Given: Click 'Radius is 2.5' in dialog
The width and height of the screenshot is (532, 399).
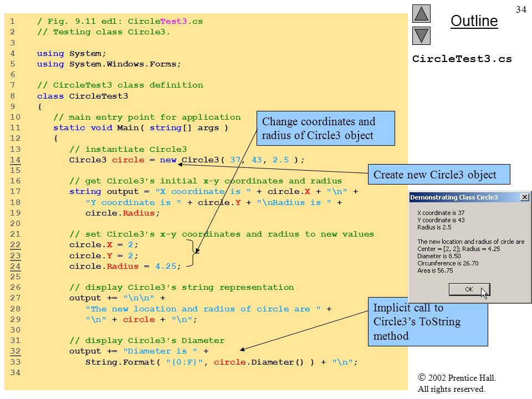Looking at the screenshot, I should click(x=434, y=227).
